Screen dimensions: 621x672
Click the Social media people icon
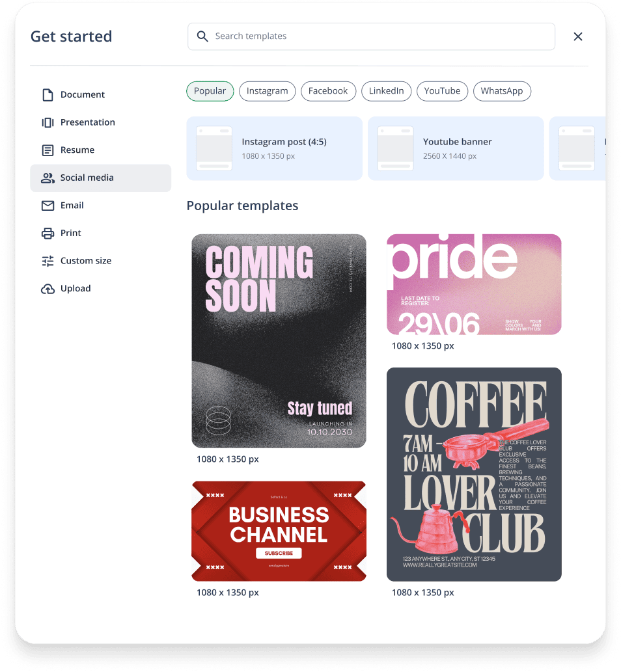coord(48,178)
